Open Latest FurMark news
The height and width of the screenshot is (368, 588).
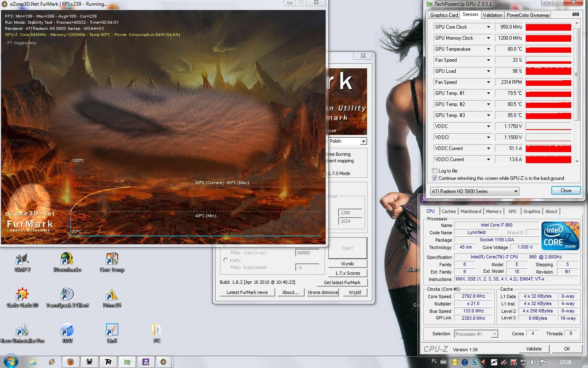click(x=247, y=292)
